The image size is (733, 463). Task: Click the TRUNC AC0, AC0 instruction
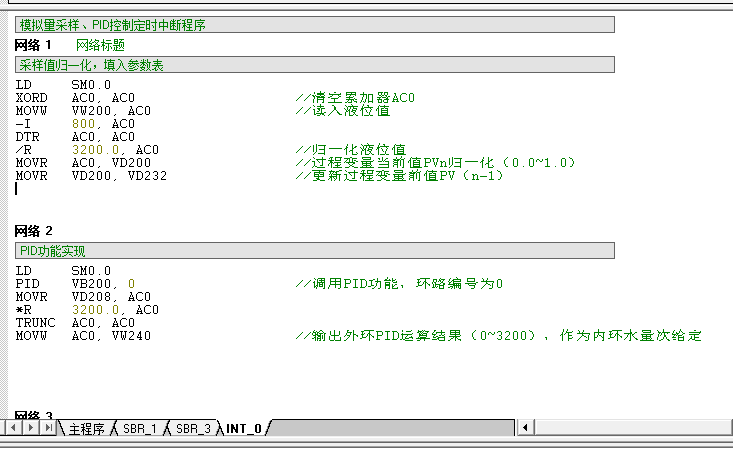pos(75,323)
